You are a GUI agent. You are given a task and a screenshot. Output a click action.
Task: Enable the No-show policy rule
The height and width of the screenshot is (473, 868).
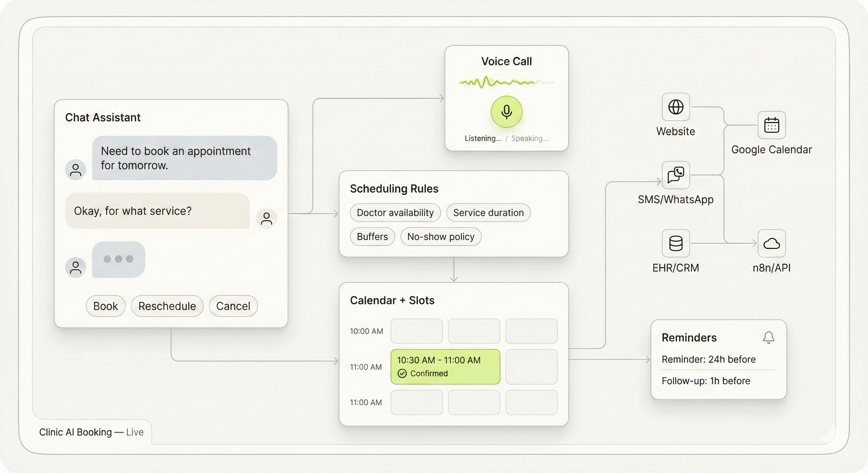(440, 237)
